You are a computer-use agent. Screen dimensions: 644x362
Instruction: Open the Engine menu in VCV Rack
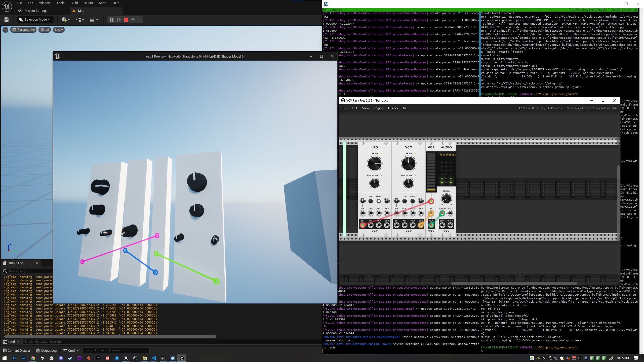378,108
